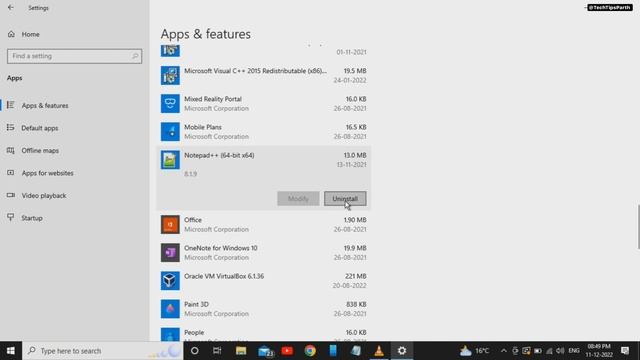Click the battery icon in system tray
The image size is (640, 360).
click(x=538, y=351)
